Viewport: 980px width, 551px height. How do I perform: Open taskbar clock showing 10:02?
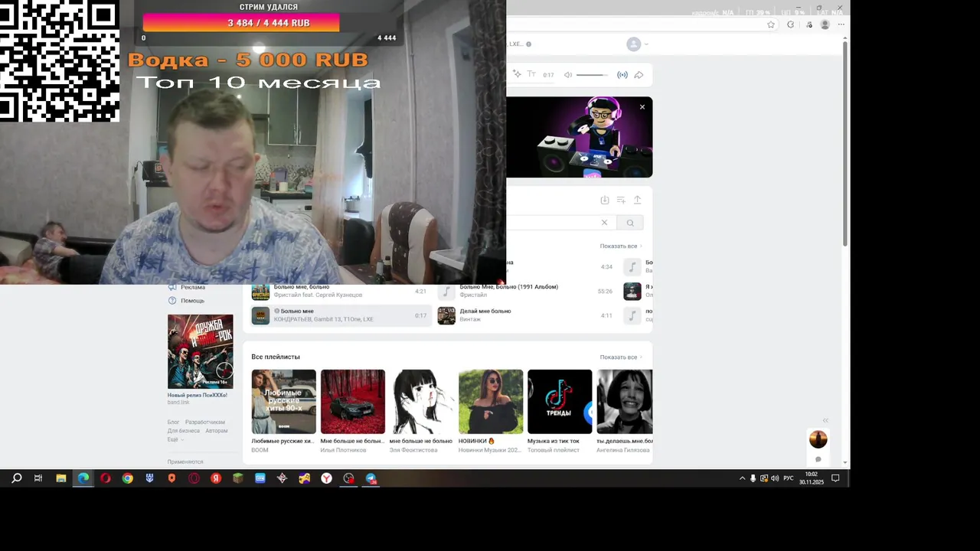pyautogui.click(x=812, y=478)
